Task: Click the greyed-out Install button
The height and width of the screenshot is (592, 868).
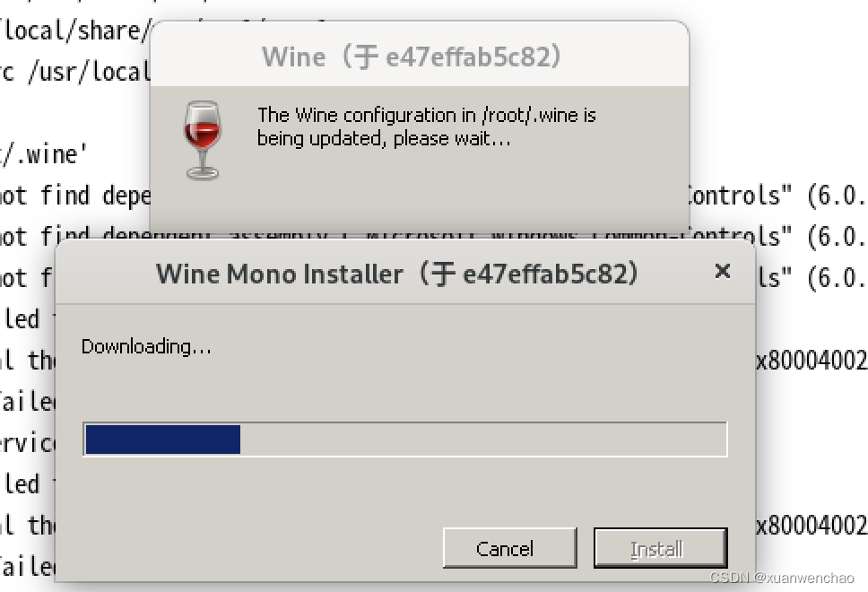Action: tap(660, 548)
